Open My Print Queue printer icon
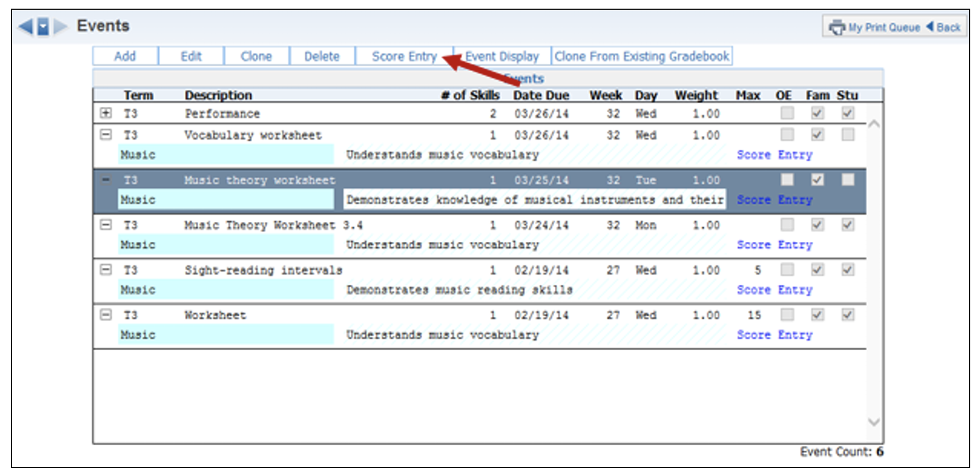The width and height of the screenshot is (980, 476). (836, 27)
